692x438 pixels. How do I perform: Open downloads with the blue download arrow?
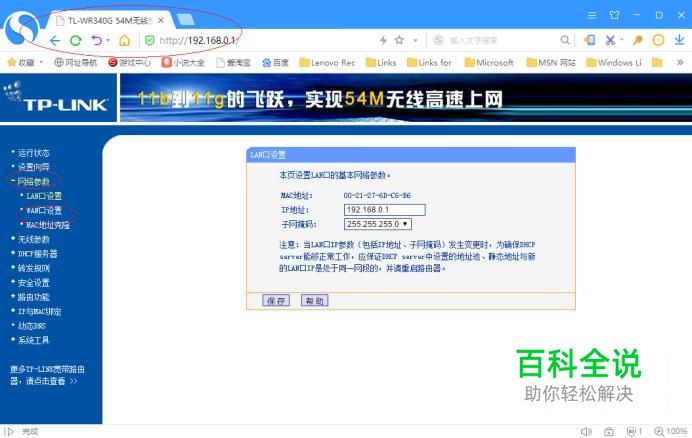(679, 40)
